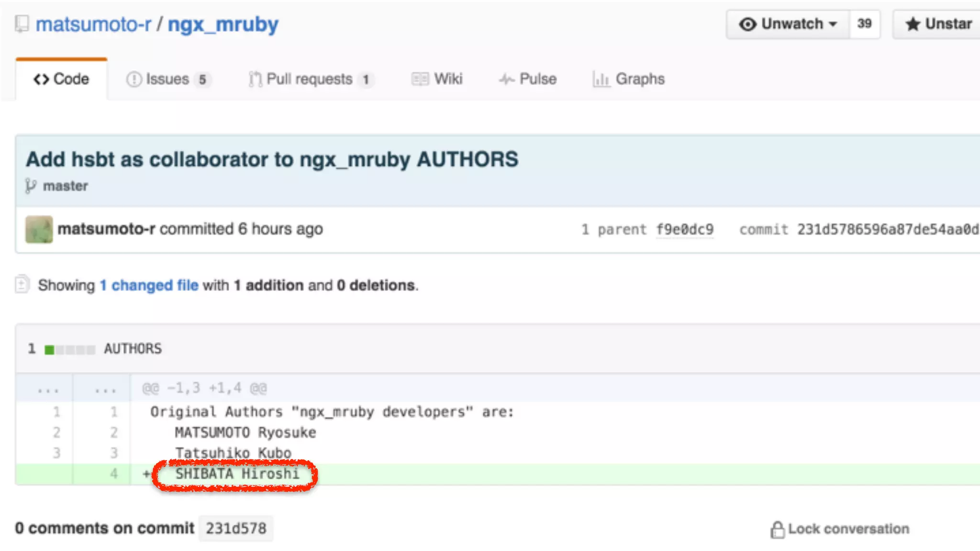Open parent commit f9e0dc9

click(x=684, y=230)
